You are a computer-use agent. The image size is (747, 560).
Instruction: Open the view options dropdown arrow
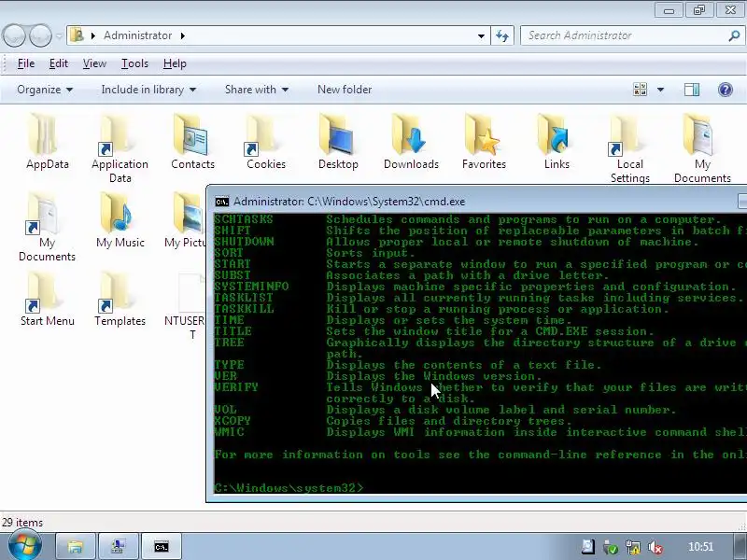661,90
